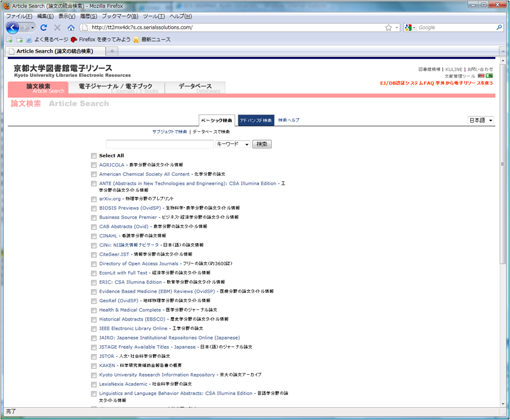
Task: Click the first bookmarks toolbar icon
Action: 9,40
